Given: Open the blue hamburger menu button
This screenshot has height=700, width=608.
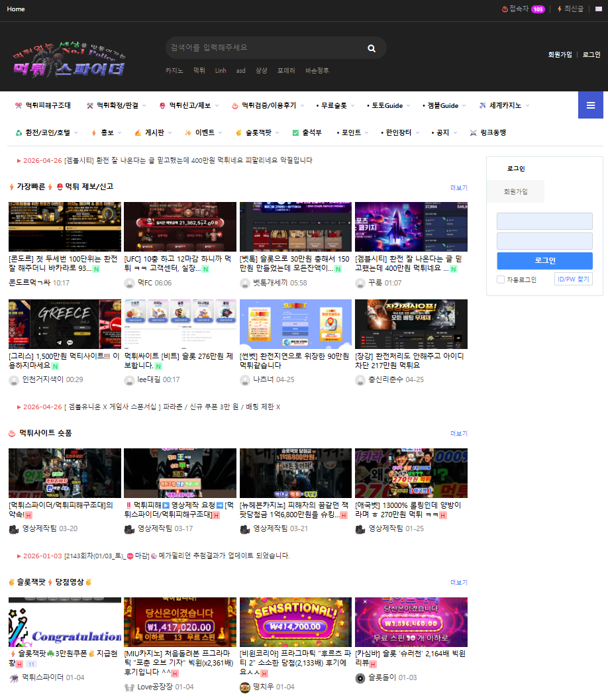Looking at the screenshot, I should tap(590, 105).
